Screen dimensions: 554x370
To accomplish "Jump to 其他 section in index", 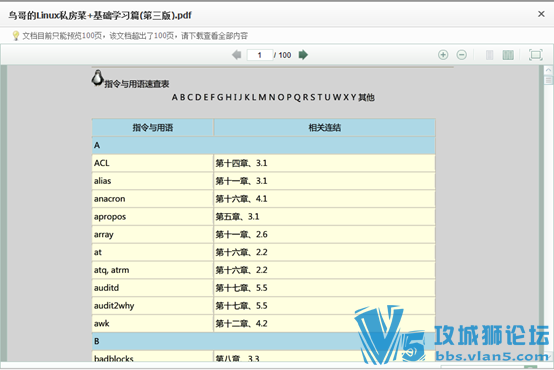I will [366, 97].
